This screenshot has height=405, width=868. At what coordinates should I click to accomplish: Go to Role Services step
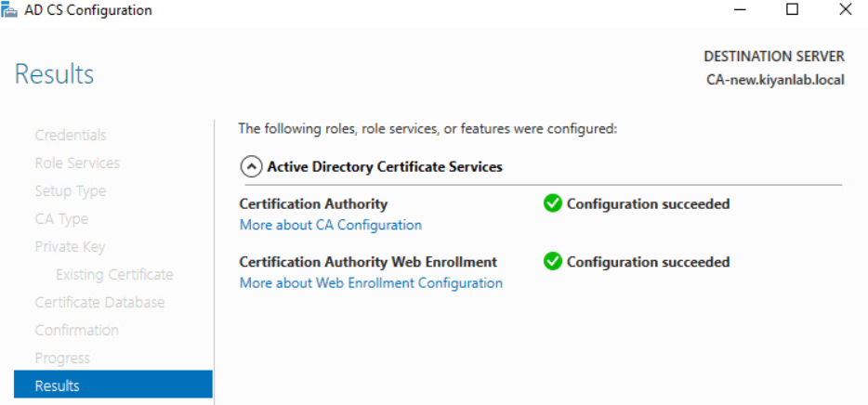tap(77, 163)
